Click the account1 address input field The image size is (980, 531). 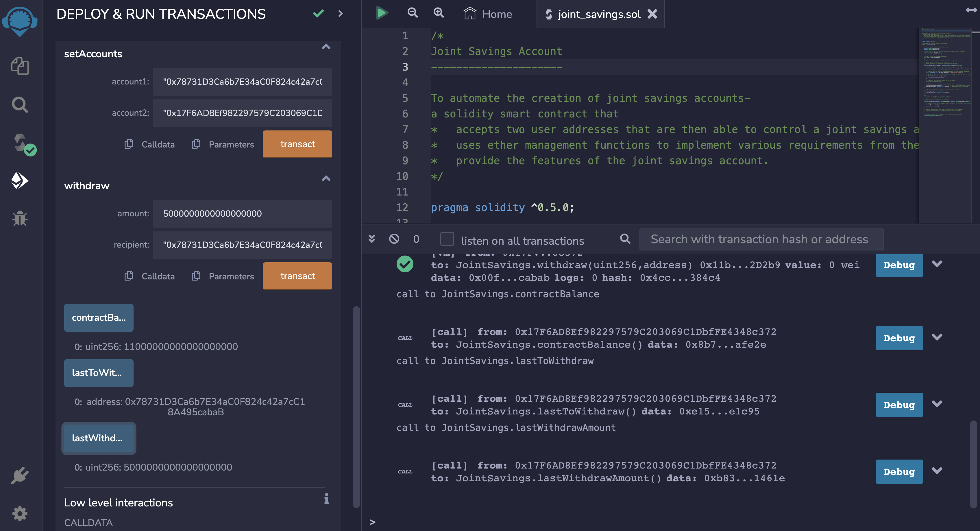pyautogui.click(x=242, y=82)
